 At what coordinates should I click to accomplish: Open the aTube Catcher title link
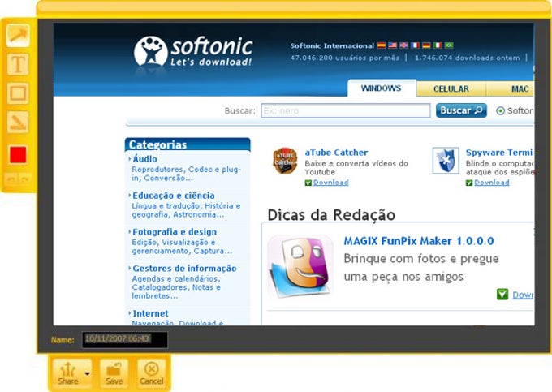[x=336, y=153]
